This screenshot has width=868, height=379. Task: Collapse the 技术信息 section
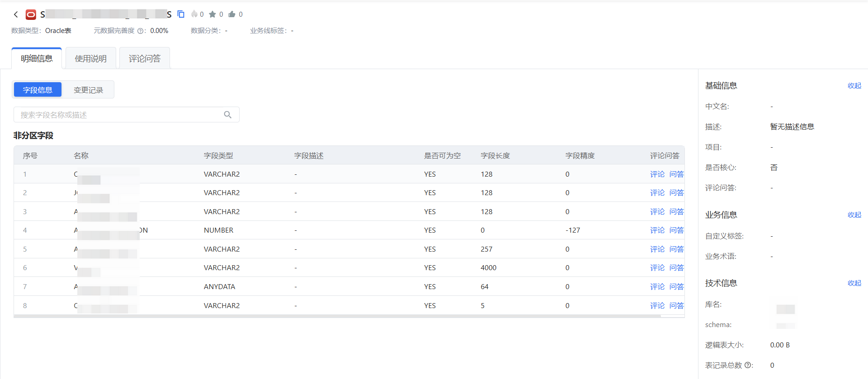tap(854, 283)
